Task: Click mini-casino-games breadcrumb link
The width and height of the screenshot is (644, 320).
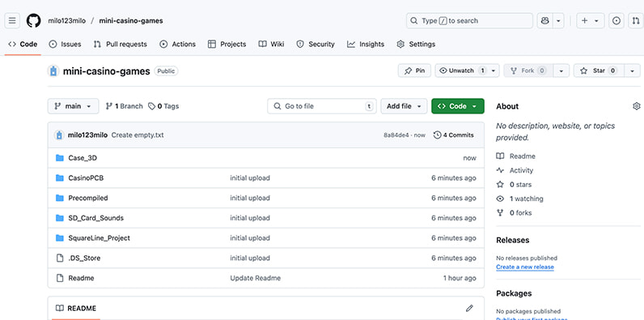Action: tap(131, 20)
